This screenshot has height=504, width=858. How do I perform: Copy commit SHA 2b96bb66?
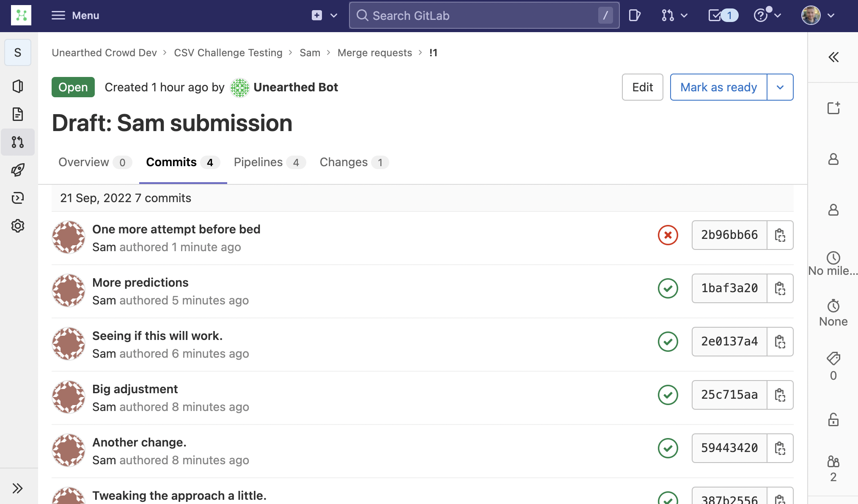(x=780, y=235)
